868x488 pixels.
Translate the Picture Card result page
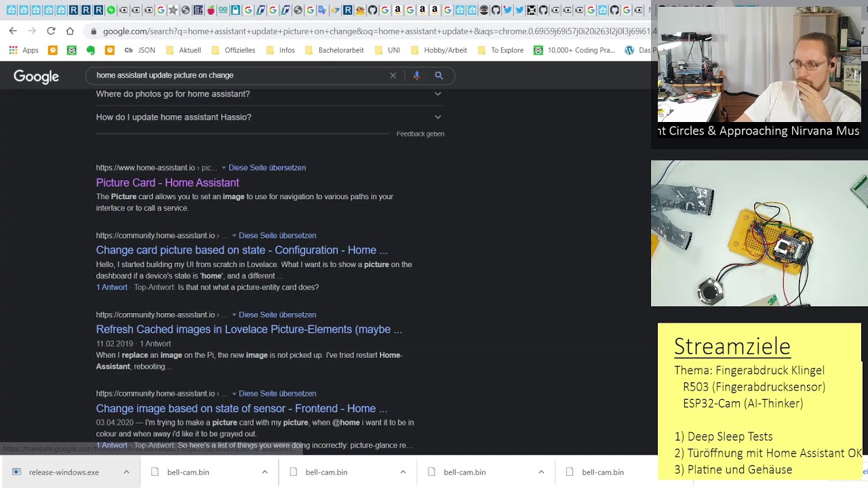267,167
